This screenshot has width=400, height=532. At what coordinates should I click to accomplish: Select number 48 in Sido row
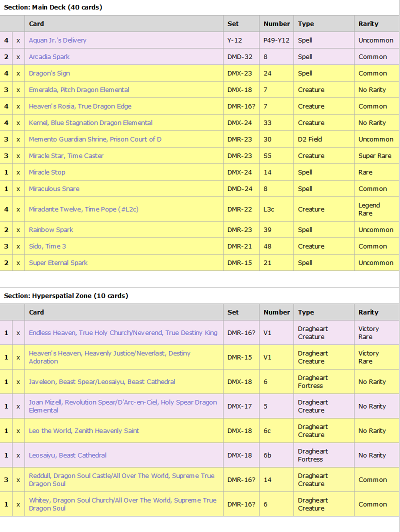pos(276,246)
